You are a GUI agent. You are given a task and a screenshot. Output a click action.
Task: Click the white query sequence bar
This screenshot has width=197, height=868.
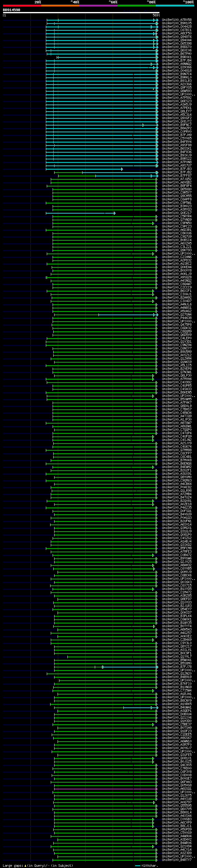(x=81, y=12)
